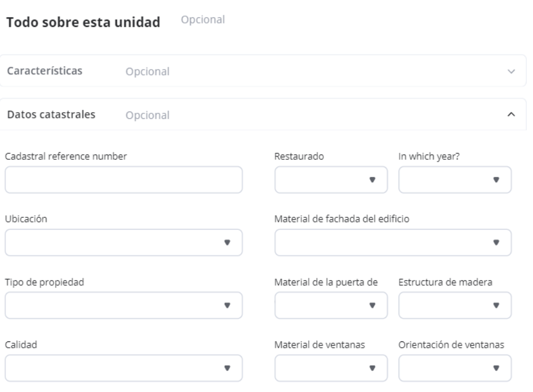533x392 pixels.
Task: Open the Material de ventanas dropdown
Action: [331, 367]
